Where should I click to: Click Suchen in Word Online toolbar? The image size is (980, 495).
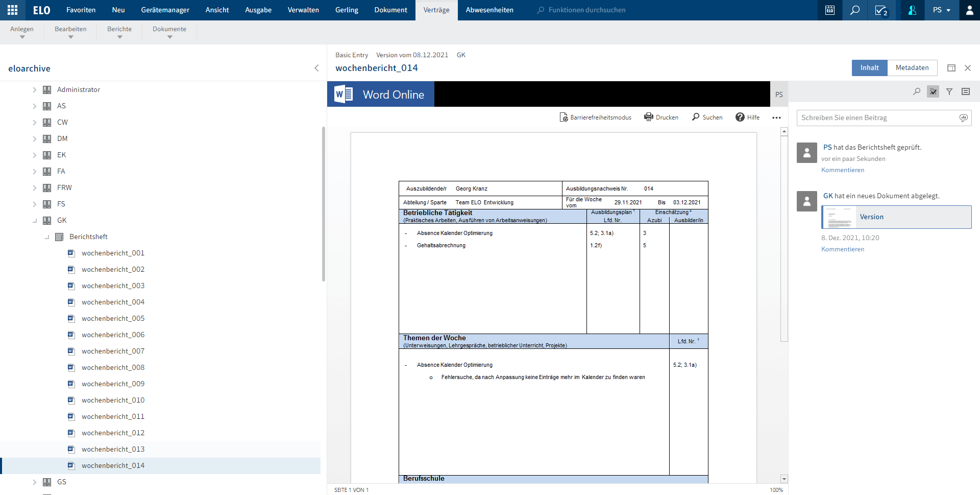pyautogui.click(x=707, y=117)
